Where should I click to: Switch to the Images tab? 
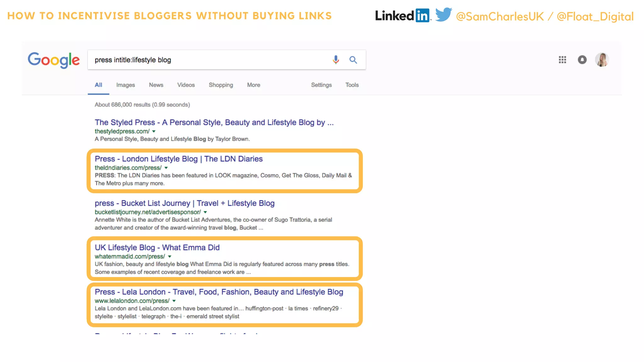125,85
